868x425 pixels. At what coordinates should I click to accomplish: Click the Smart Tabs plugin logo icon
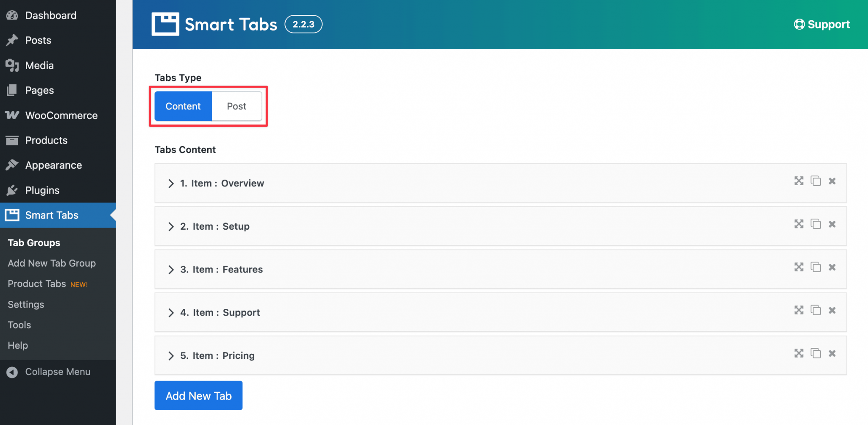point(165,24)
